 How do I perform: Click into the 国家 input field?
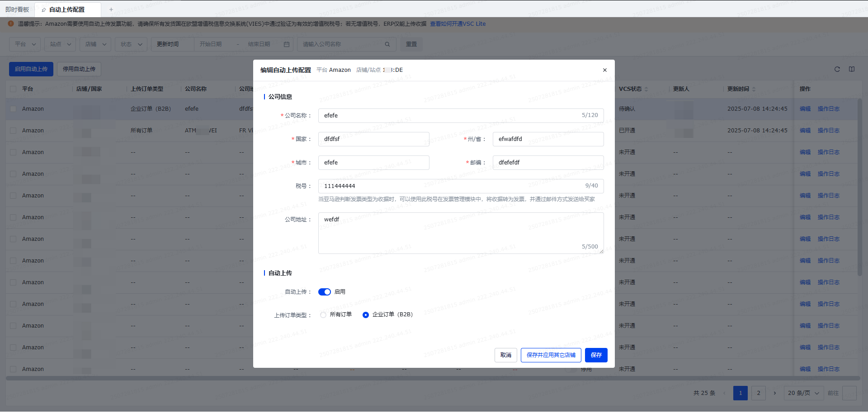(x=373, y=139)
